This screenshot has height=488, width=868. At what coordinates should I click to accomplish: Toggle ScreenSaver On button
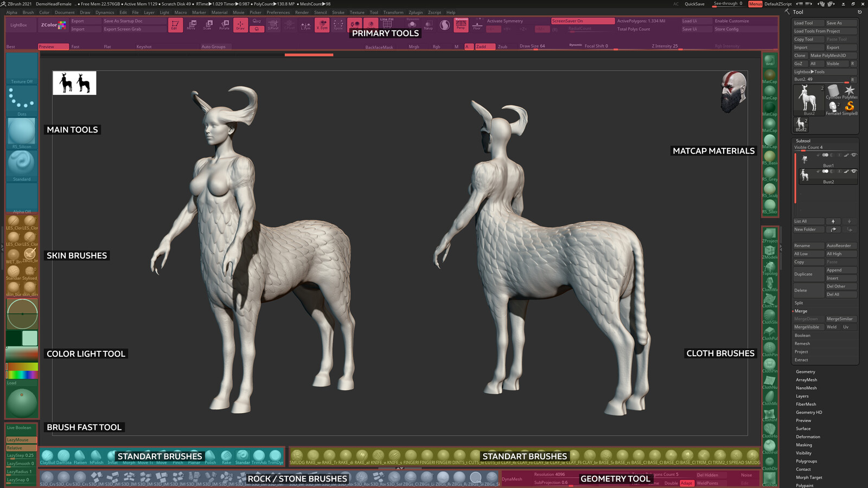click(583, 21)
